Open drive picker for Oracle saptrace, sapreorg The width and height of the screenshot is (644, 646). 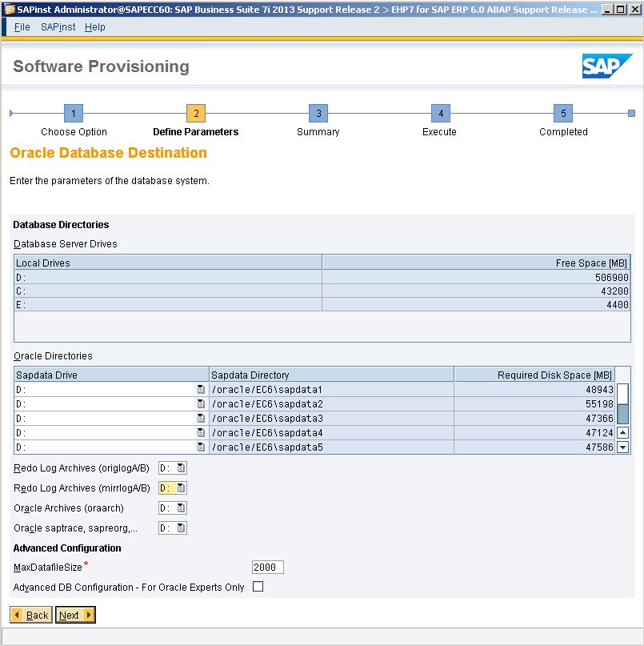[x=181, y=528]
